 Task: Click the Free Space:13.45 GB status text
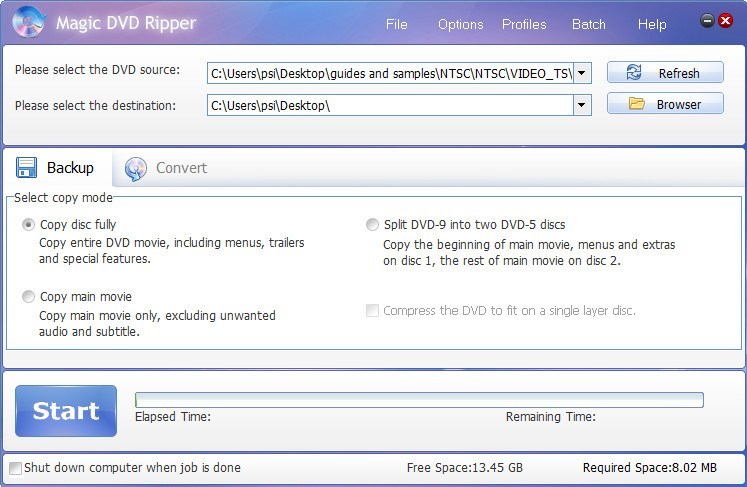pyautogui.click(x=464, y=467)
